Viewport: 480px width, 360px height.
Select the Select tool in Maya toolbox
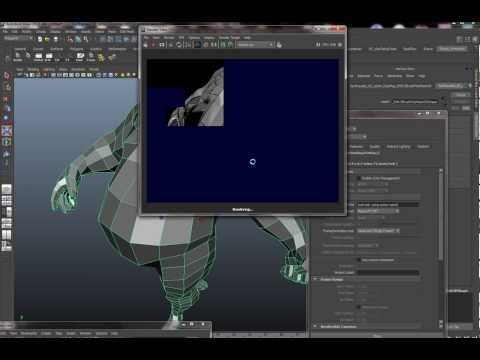point(7,76)
